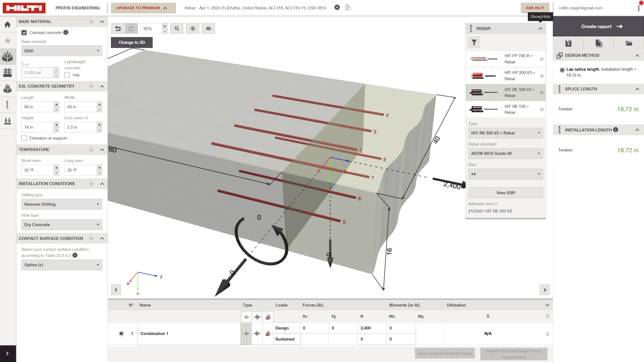
Task: Uncheck the Cracked concrete checkbox
Action: (24, 33)
